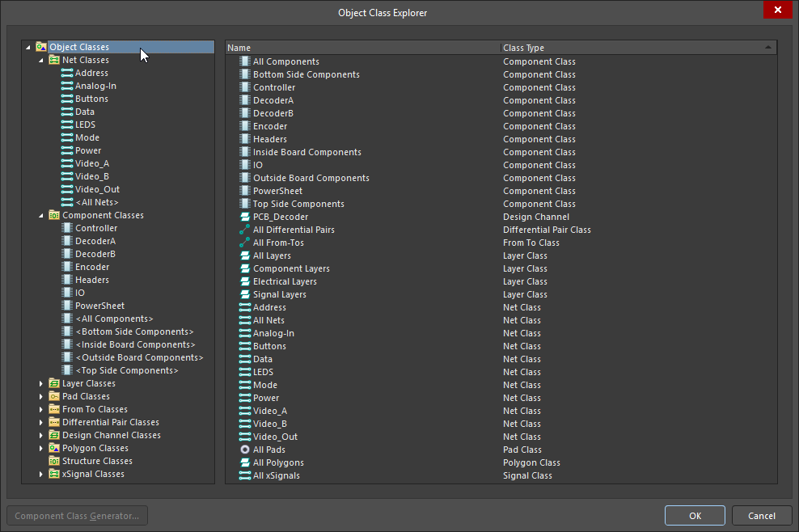Select Mode row in the class list

coord(501,385)
